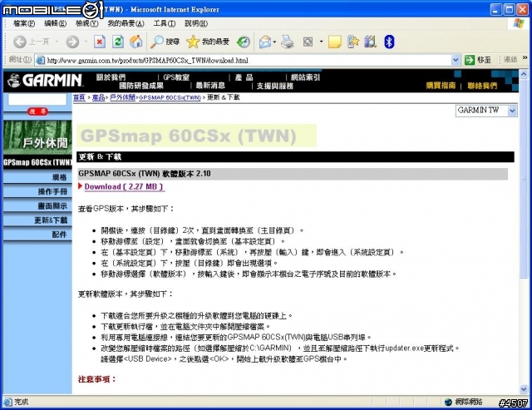This screenshot has width=532, height=410.
Task: Open the Research books toolbar icon
Action: [371, 42]
